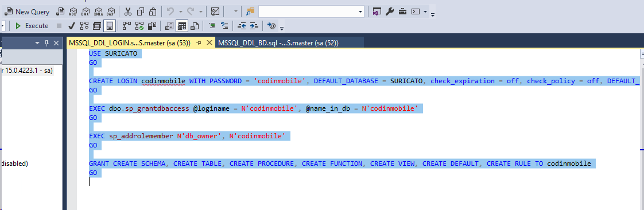
Task: Parse query with the checkmark icon
Action: [x=71, y=26]
